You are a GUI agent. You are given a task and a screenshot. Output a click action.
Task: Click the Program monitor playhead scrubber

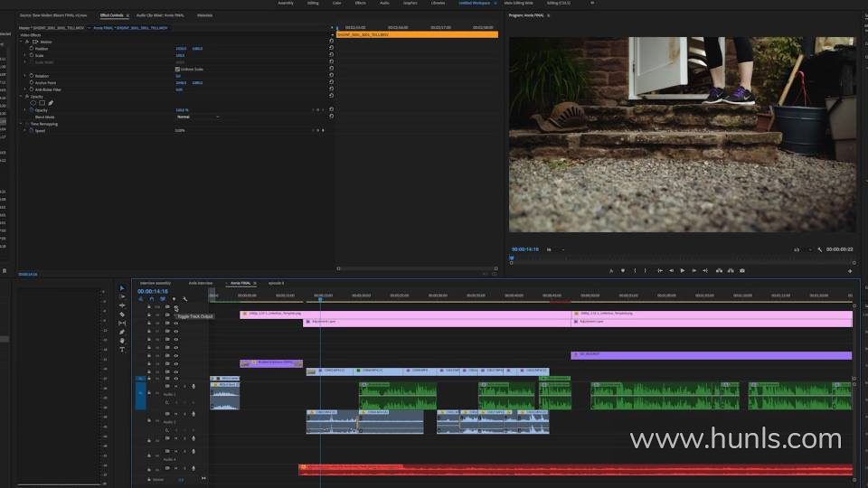(512, 258)
